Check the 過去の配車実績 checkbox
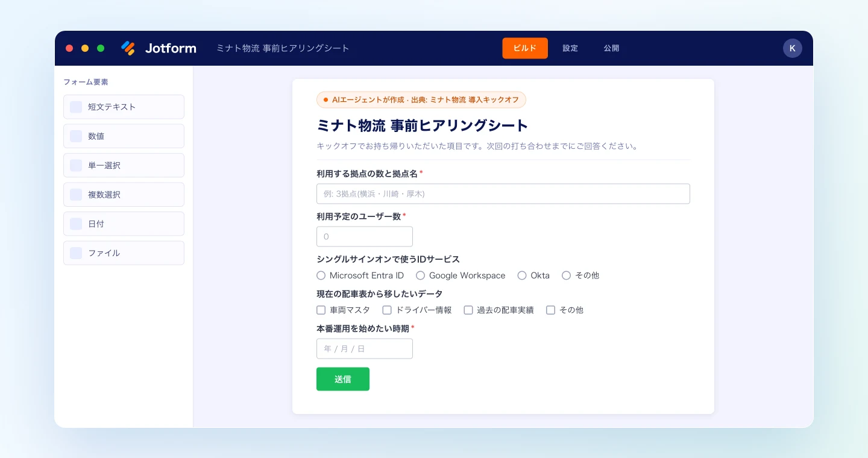Image resolution: width=868 pixels, height=458 pixels. point(468,310)
